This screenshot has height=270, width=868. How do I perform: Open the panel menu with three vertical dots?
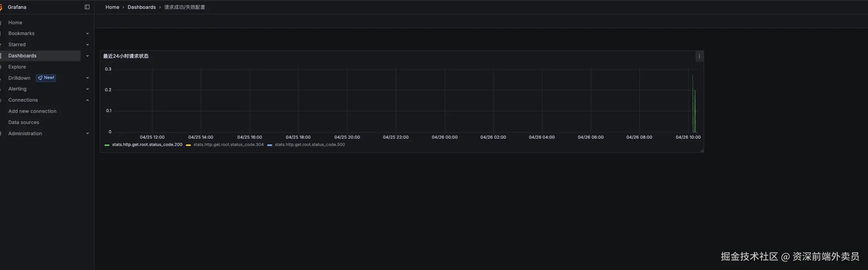699,56
